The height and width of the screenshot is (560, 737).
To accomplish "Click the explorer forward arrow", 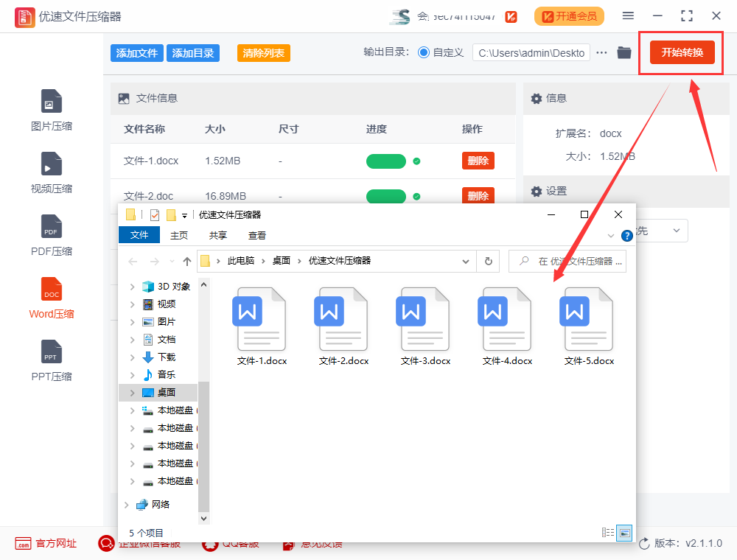I will (x=154, y=261).
